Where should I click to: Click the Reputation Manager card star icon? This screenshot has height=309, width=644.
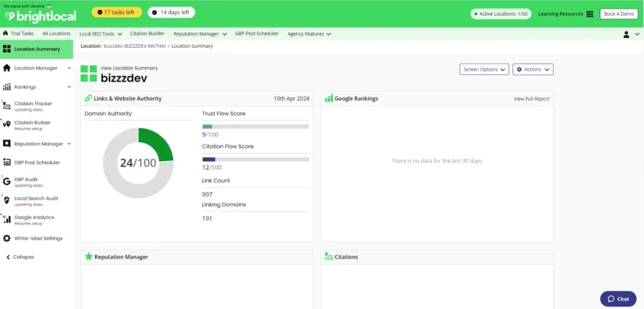(88, 257)
